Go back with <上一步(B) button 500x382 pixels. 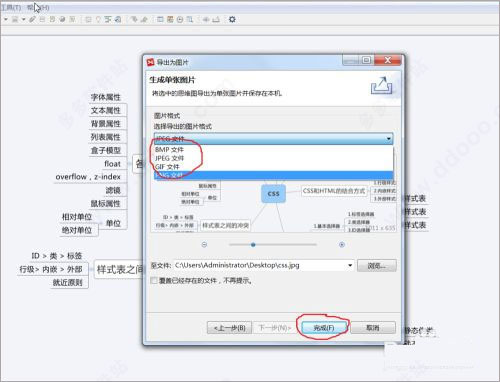point(229,328)
